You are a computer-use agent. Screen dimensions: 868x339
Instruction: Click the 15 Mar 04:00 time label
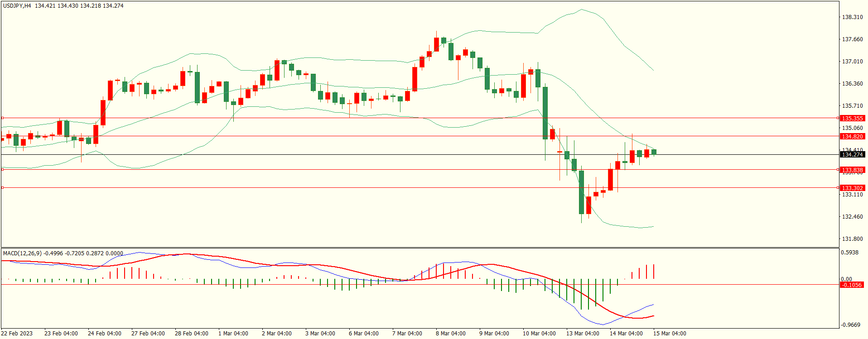click(670, 334)
